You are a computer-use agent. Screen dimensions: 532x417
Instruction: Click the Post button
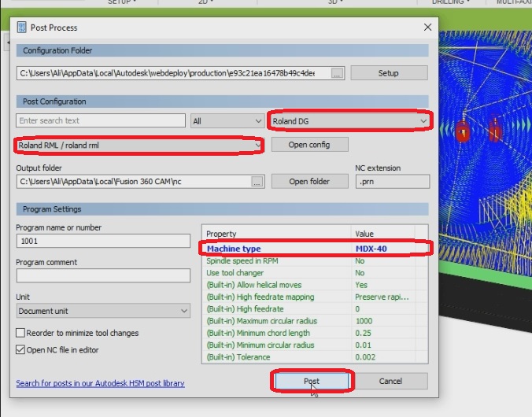[x=312, y=381]
